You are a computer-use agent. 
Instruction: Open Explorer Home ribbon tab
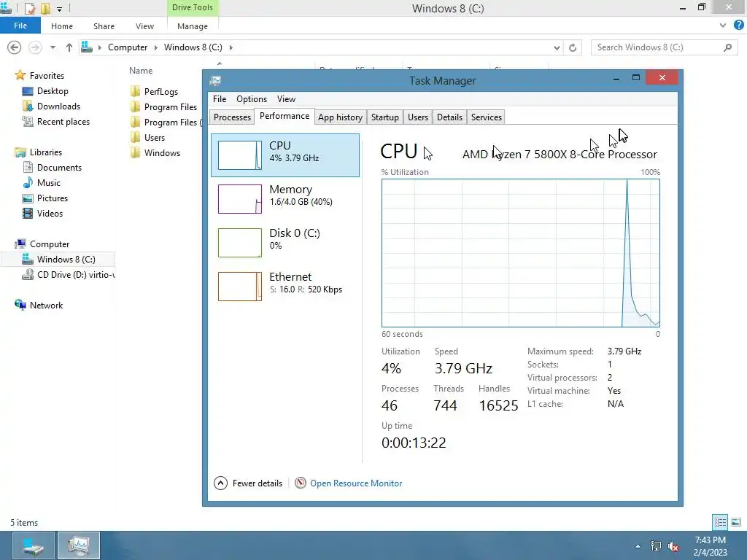[x=62, y=26]
